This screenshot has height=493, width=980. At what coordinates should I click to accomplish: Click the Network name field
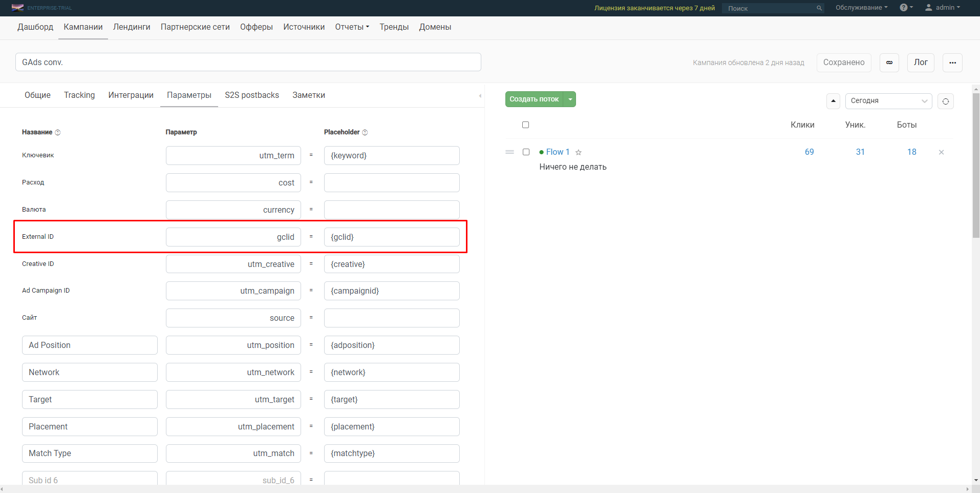coord(90,373)
